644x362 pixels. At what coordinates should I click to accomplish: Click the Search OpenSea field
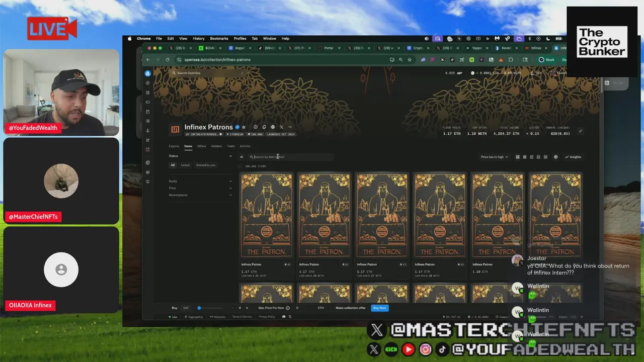[209, 73]
